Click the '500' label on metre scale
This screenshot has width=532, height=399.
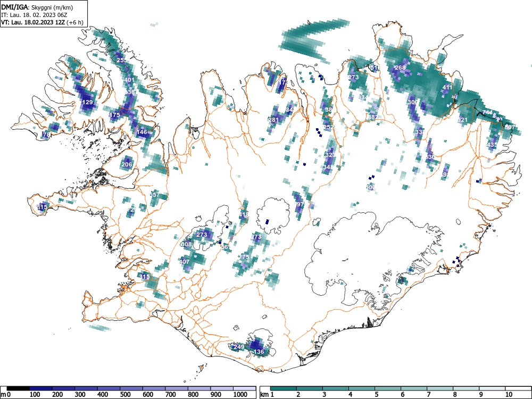click(125, 395)
